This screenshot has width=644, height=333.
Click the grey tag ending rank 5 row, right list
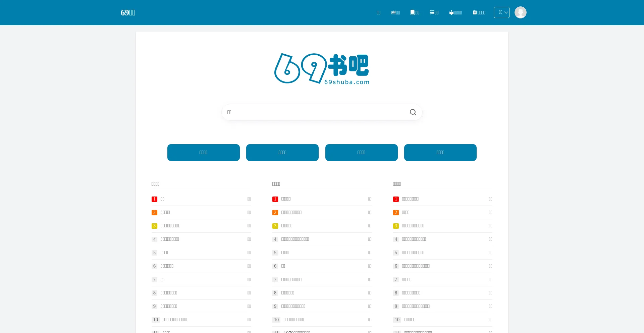[x=490, y=253]
